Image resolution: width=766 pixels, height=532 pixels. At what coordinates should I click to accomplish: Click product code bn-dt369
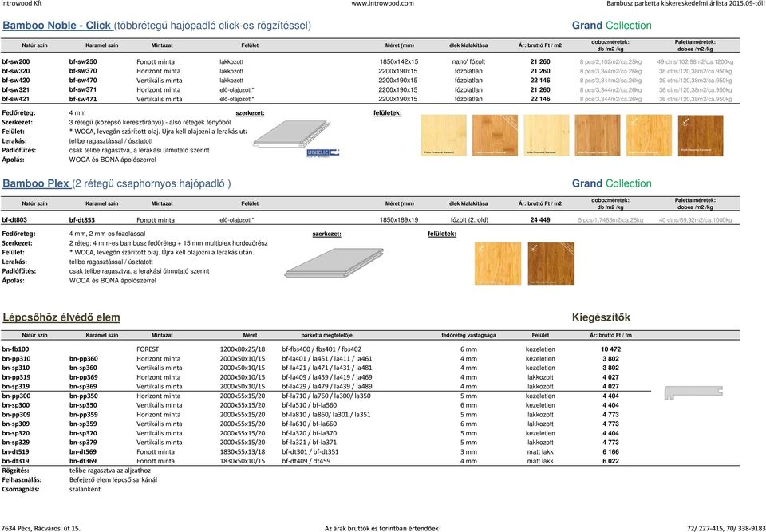point(82,461)
